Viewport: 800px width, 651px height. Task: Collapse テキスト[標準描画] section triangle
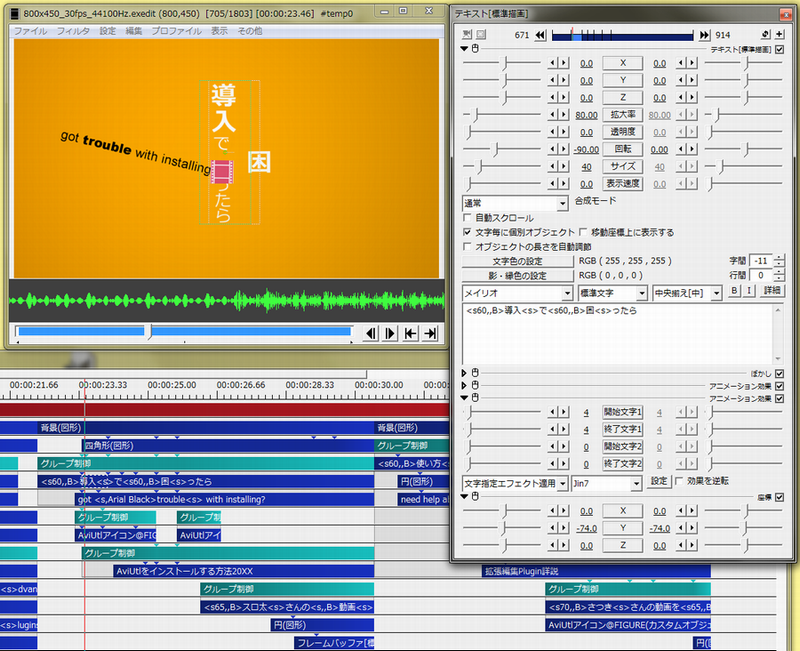click(x=464, y=48)
